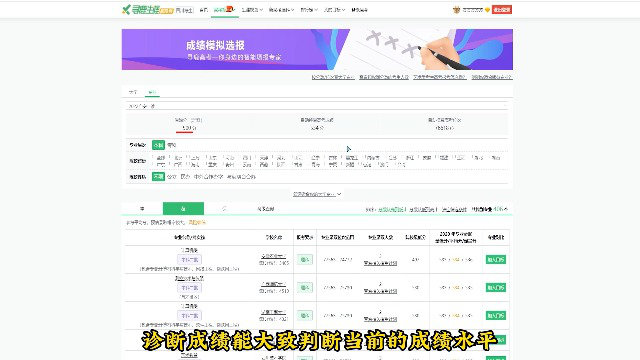Select the green selected subject category option
The image size is (640, 360).
tap(158, 145)
